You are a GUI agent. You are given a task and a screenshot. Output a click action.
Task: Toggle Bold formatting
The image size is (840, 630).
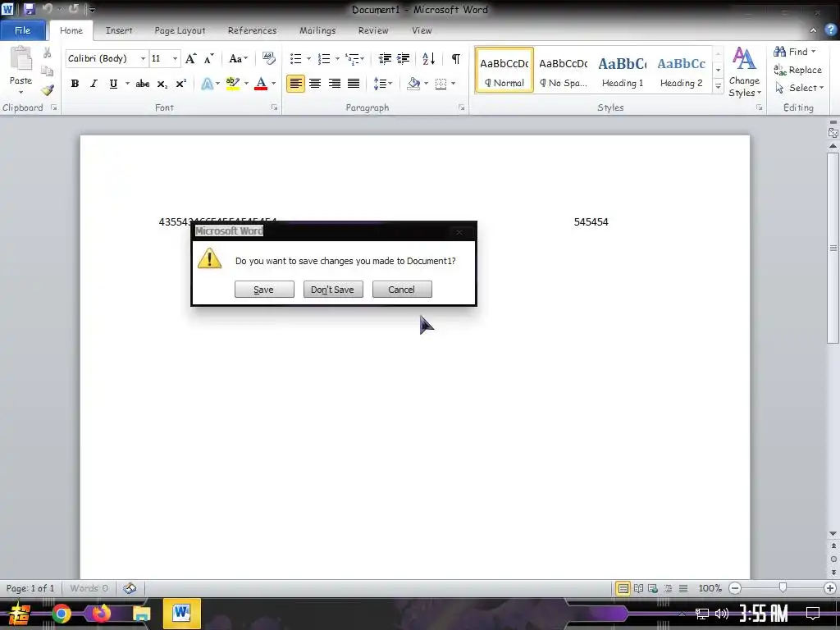point(75,84)
